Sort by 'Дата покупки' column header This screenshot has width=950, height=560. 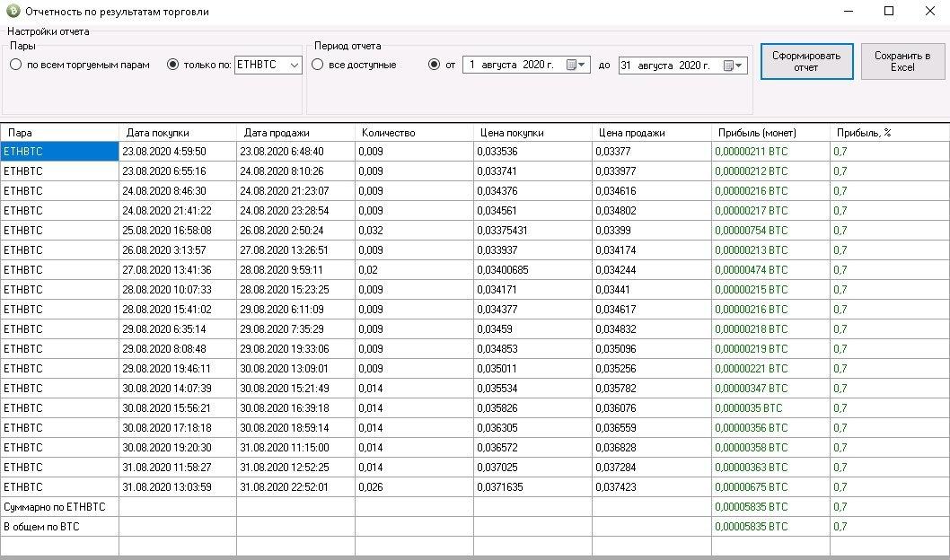point(178,133)
